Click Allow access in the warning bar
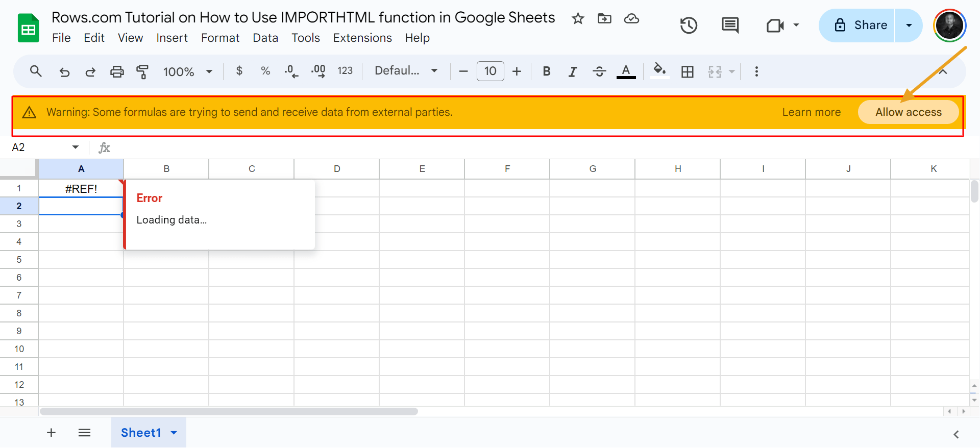The image size is (980, 448). [909, 112]
